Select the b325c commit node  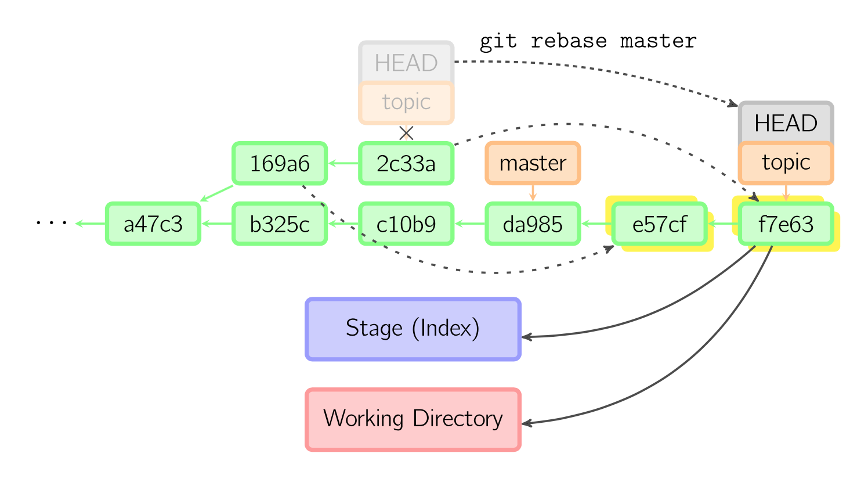pyautogui.click(x=280, y=224)
